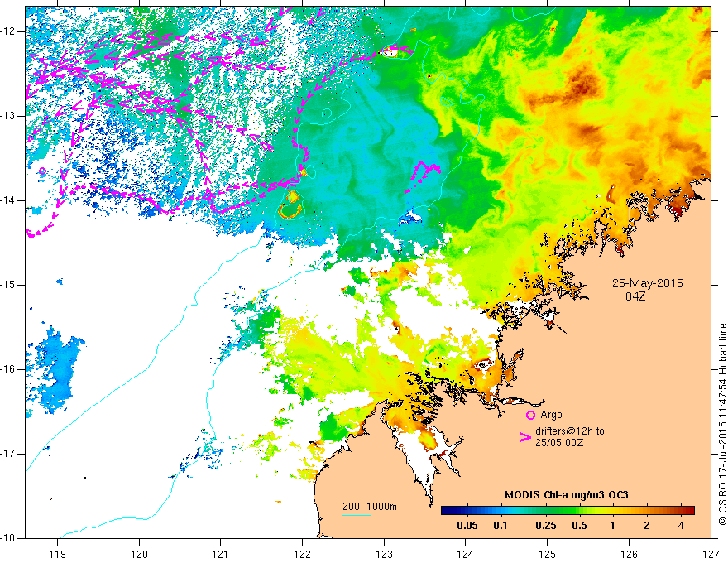Screen dimensions: 728x563
Task: Click the longitude axis label '121'
Action: [x=221, y=554]
